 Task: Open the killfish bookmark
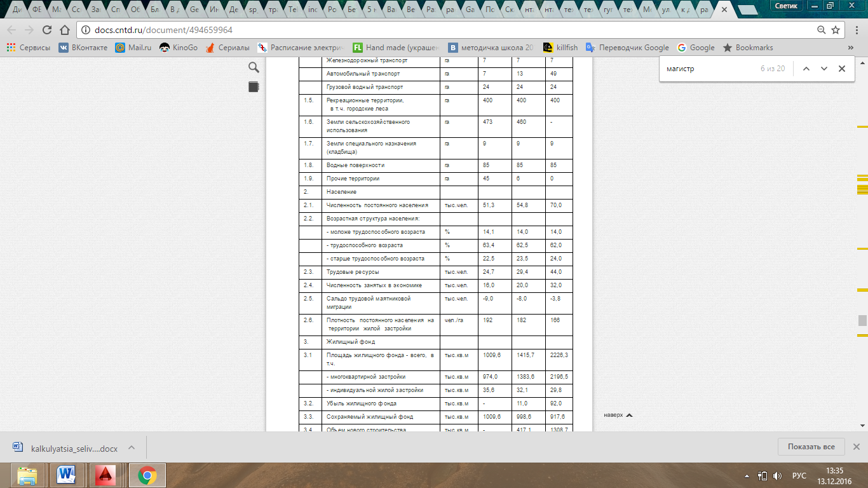(x=560, y=48)
